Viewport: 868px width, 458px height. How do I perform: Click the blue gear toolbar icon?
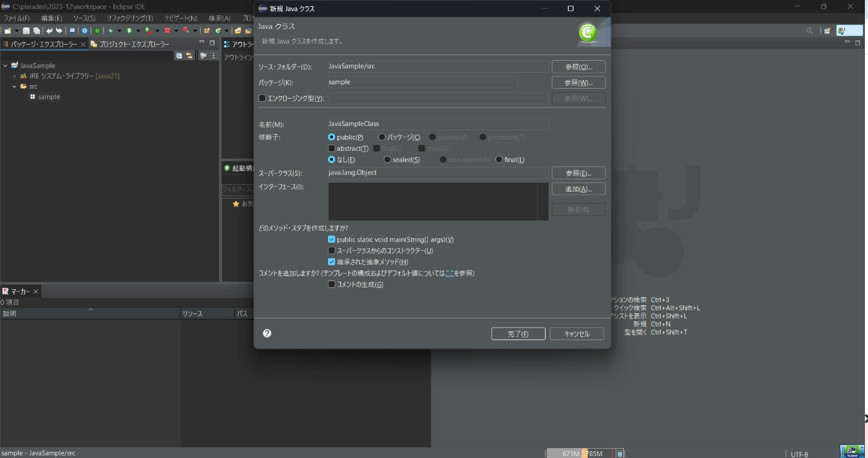point(84,30)
